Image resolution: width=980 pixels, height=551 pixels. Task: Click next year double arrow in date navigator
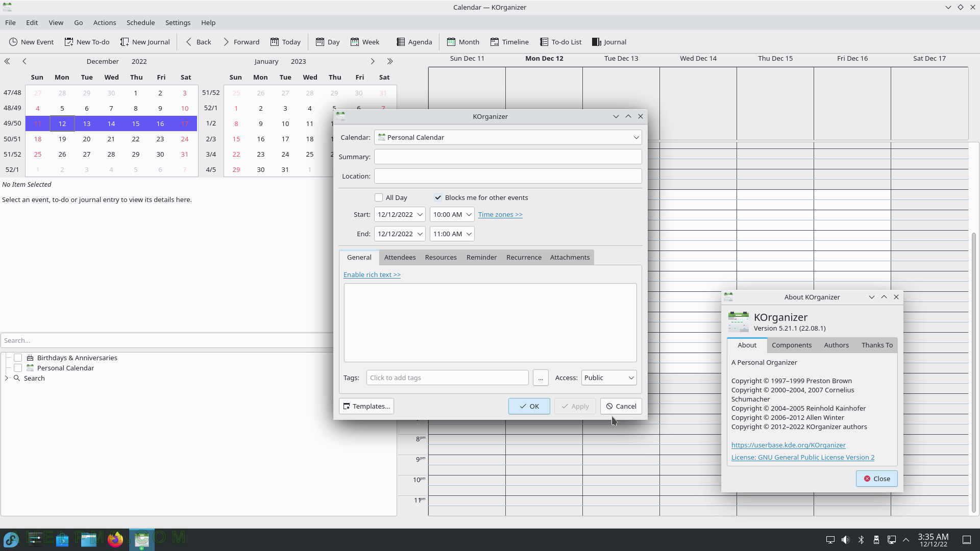[390, 61]
